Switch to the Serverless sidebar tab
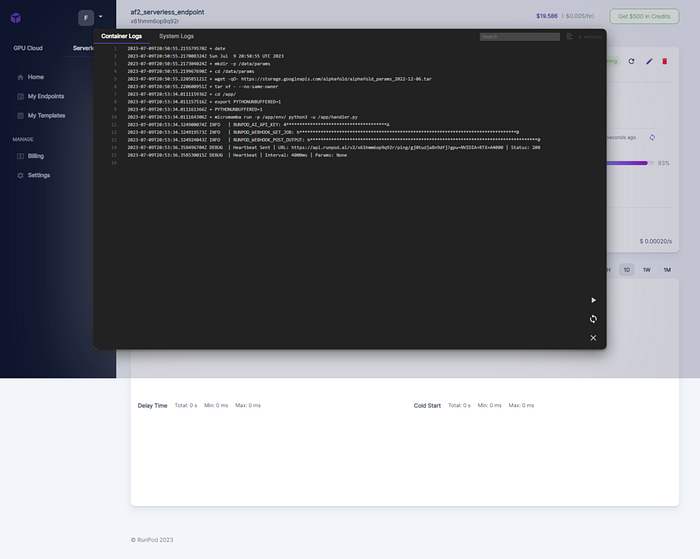 pos(83,48)
